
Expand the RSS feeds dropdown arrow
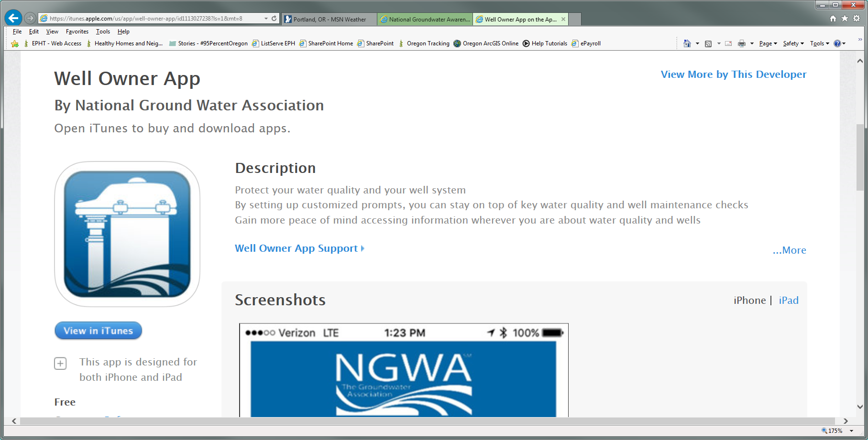719,43
